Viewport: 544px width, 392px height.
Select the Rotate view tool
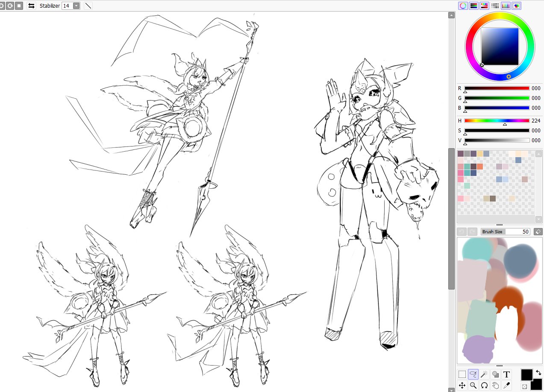(484, 386)
